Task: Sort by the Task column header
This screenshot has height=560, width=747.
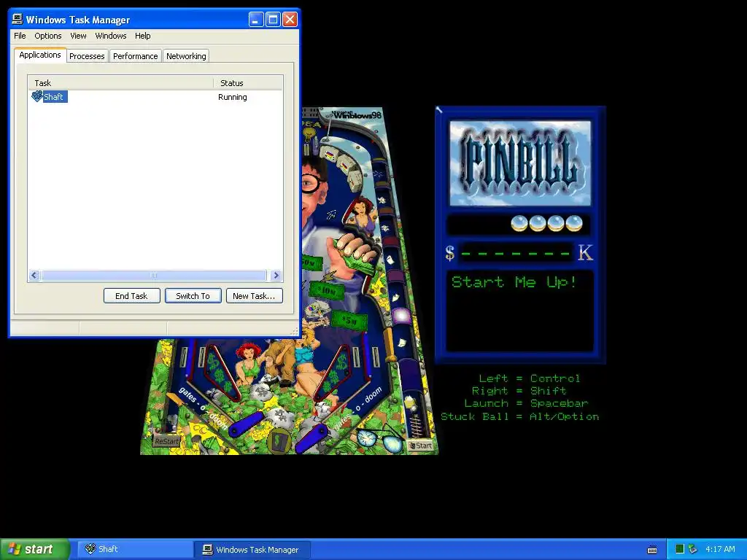Action: pos(120,83)
